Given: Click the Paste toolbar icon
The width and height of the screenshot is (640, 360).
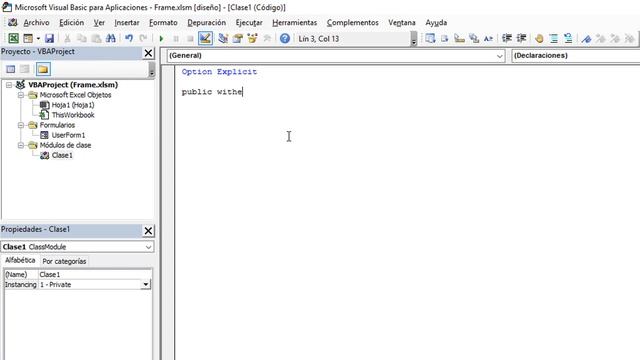Looking at the screenshot, I should pos(96,38).
